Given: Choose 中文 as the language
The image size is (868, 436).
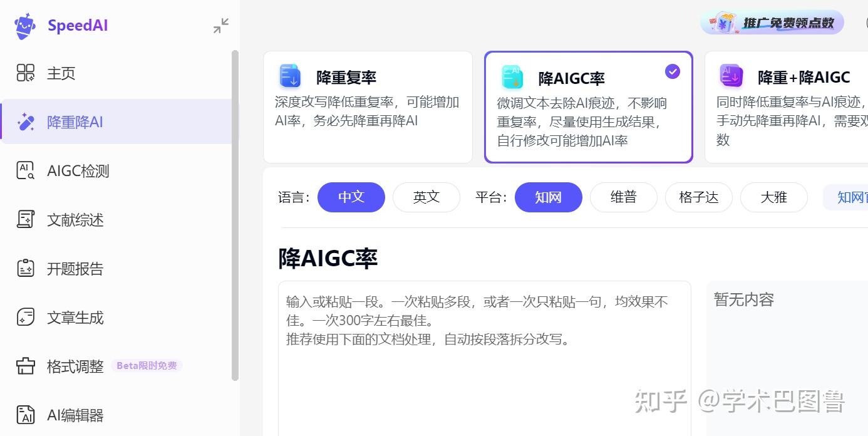Looking at the screenshot, I should (351, 197).
